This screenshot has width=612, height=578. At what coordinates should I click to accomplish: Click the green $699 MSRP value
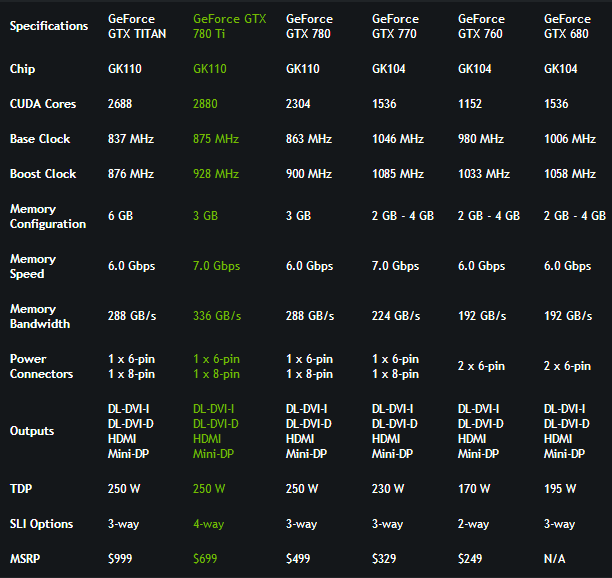[x=205, y=558]
